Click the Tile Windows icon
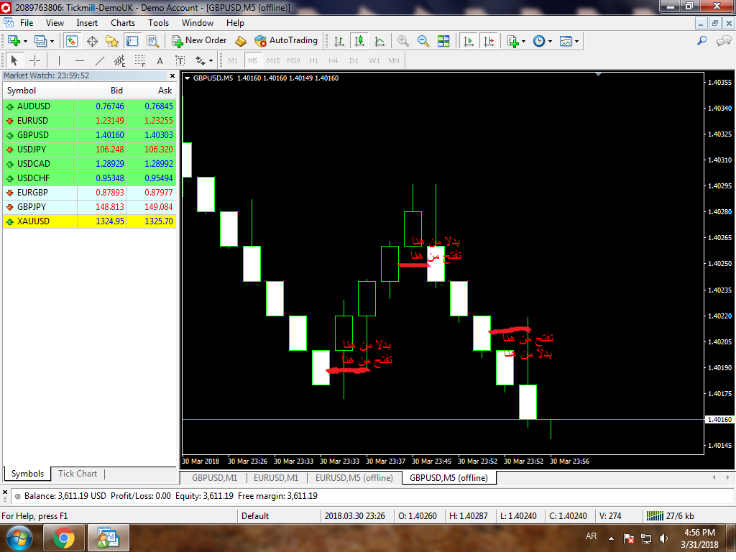Screen dimensions: 736x560 pos(443,41)
